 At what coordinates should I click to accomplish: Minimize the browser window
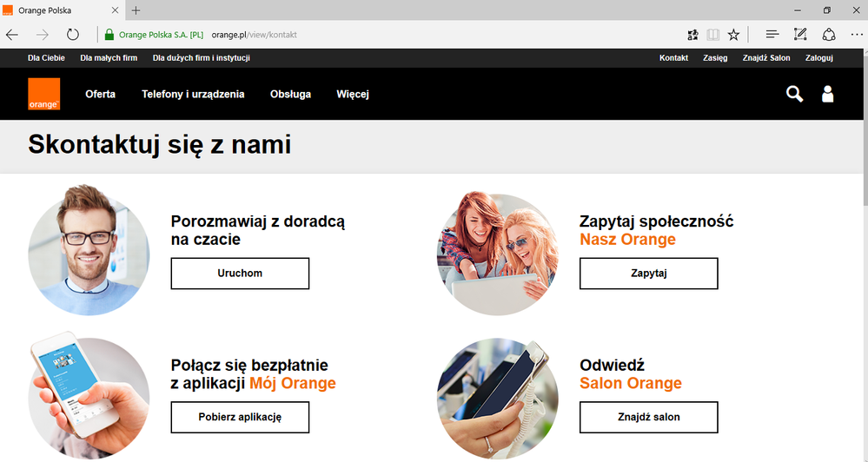(x=798, y=10)
